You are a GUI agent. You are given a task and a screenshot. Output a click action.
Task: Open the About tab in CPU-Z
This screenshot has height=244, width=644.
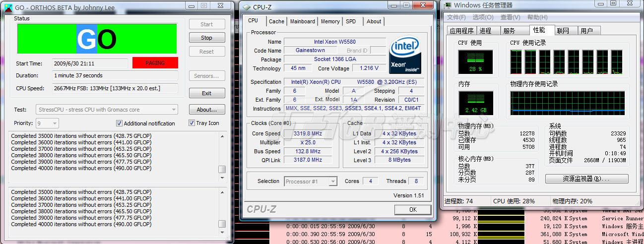(x=374, y=21)
